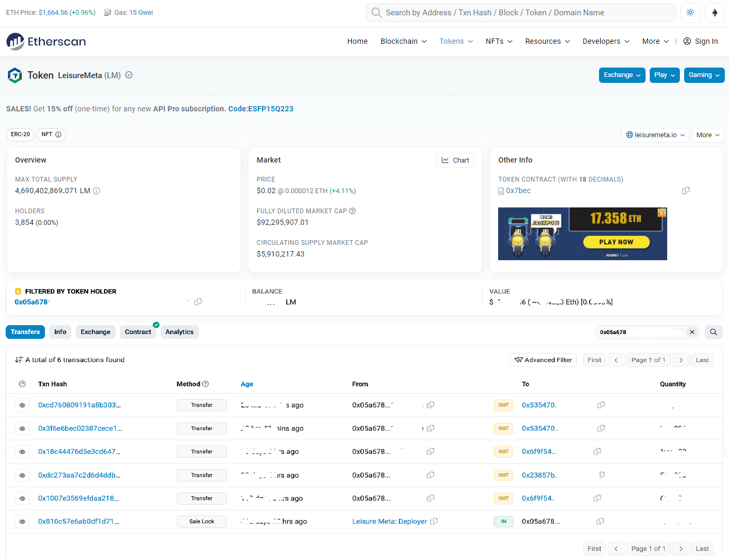The image size is (729, 560).
Task: Preview transaction 0xdc273aa7c2d6d4ddb with the eye icon
Action: (22, 476)
